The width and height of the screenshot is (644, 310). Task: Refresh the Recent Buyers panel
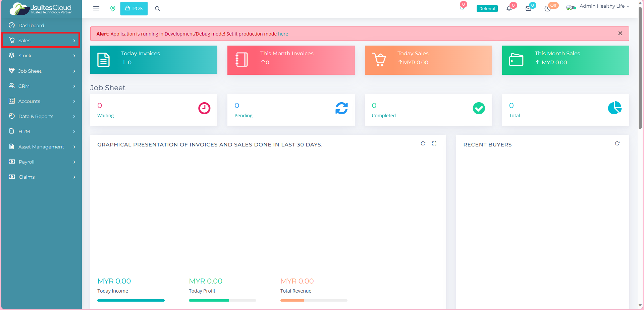point(617,143)
